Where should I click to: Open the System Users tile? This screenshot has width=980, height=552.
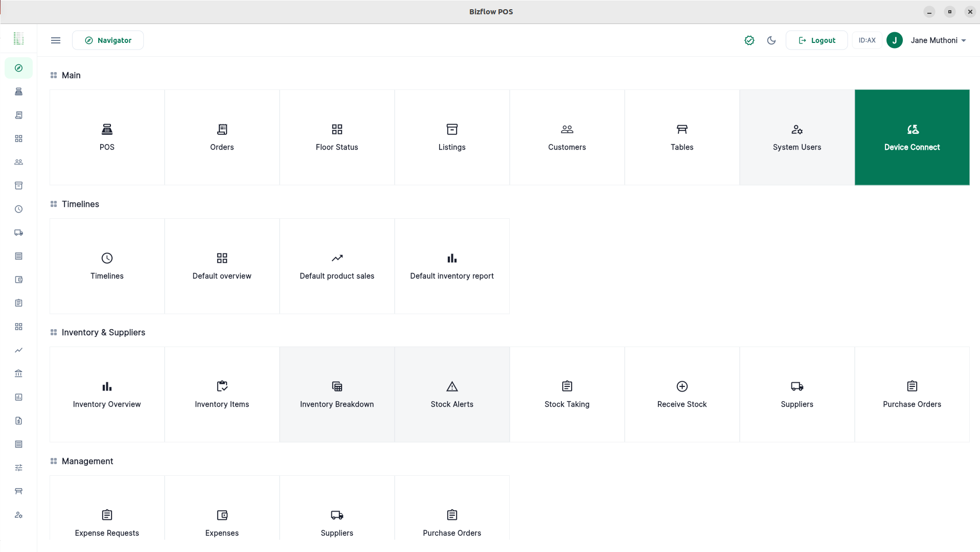coord(796,137)
